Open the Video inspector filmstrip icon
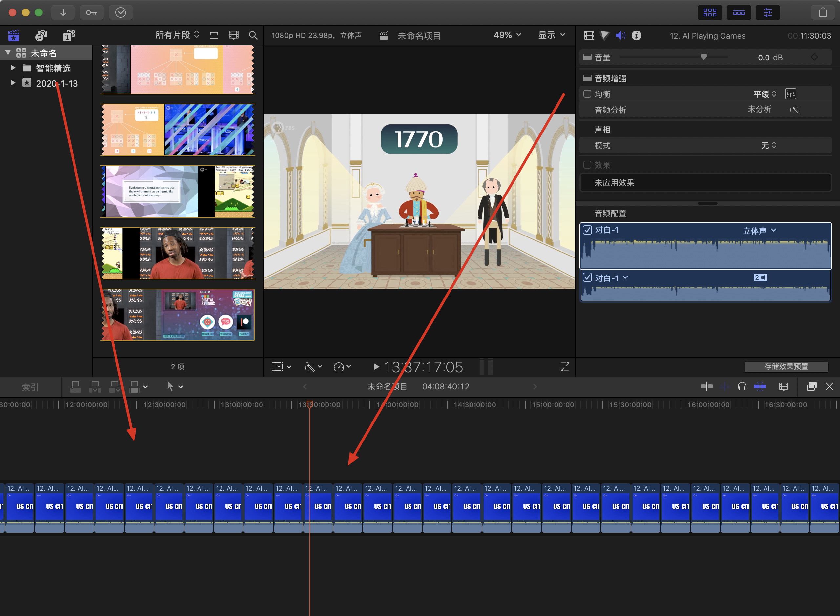840x616 pixels. click(x=589, y=35)
